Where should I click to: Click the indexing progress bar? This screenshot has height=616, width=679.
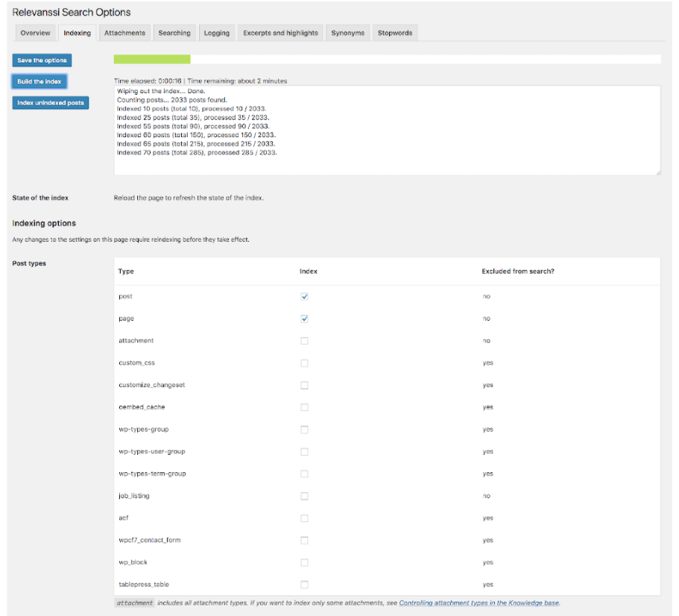387,60
